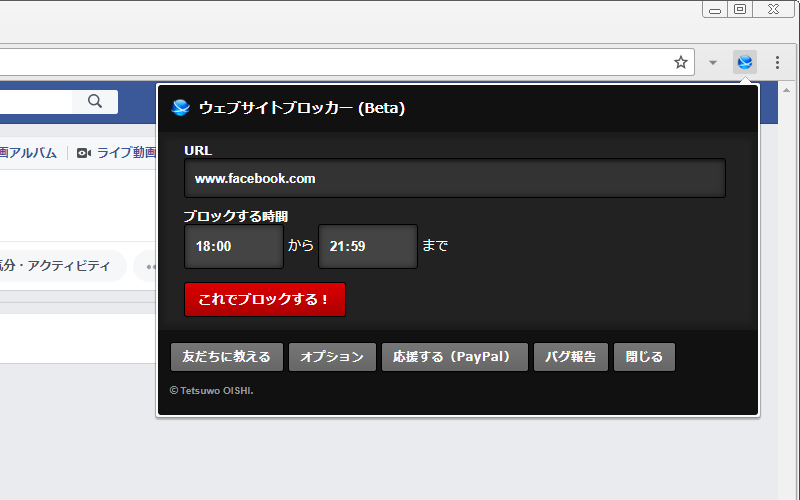Click the globe logo in popup header
The width and height of the screenshot is (800, 500).
tap(181, 108)
